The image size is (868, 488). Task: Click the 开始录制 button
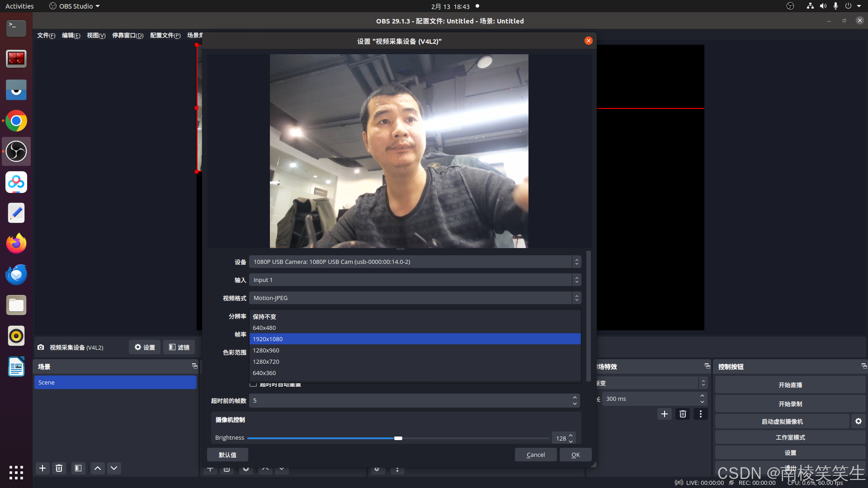coord(790,404)
